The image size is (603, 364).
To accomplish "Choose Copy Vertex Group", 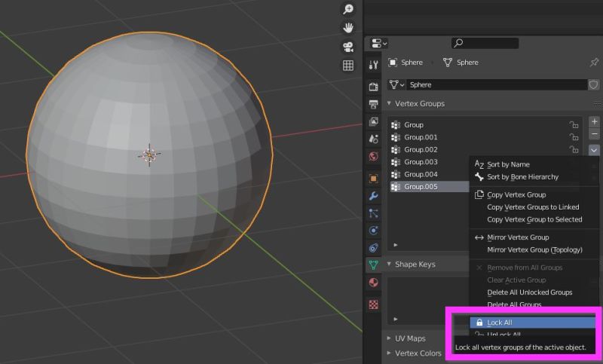I will click(533, 194).
